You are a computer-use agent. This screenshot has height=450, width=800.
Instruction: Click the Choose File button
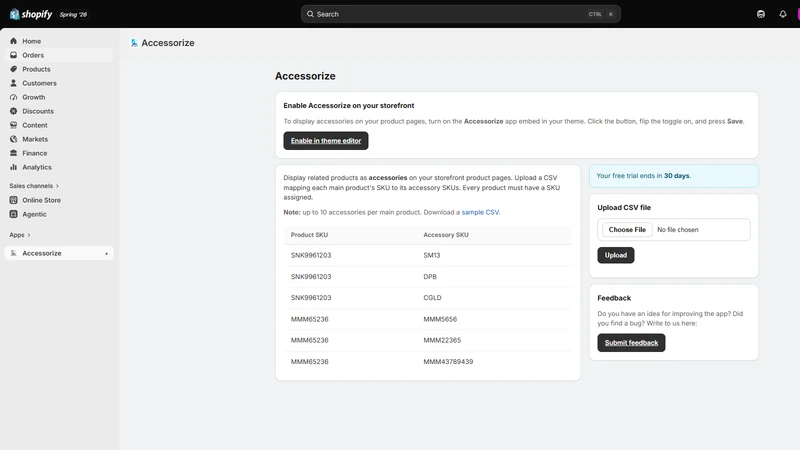click(x=627, y=230)
